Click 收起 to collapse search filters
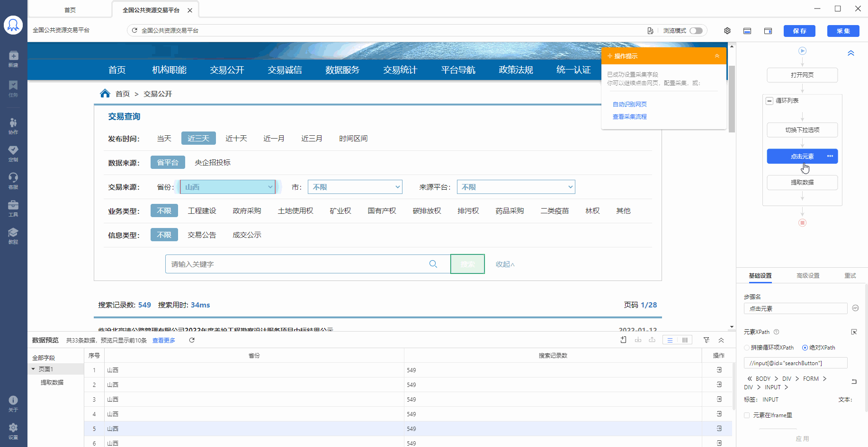Viewport: 868px width, 447px height. pos(505,264)
